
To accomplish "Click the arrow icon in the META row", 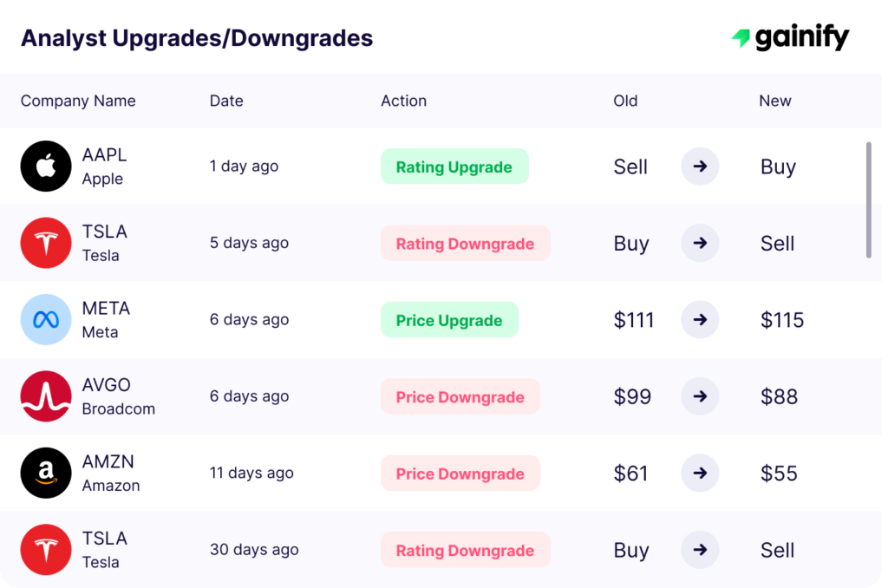I will (x=700, y=320).
